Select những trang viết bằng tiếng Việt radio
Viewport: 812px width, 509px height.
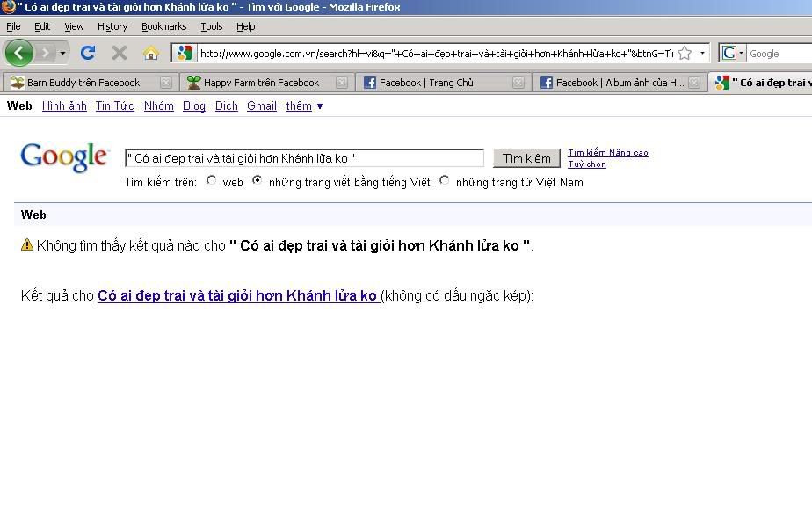(x=257, y=180)
